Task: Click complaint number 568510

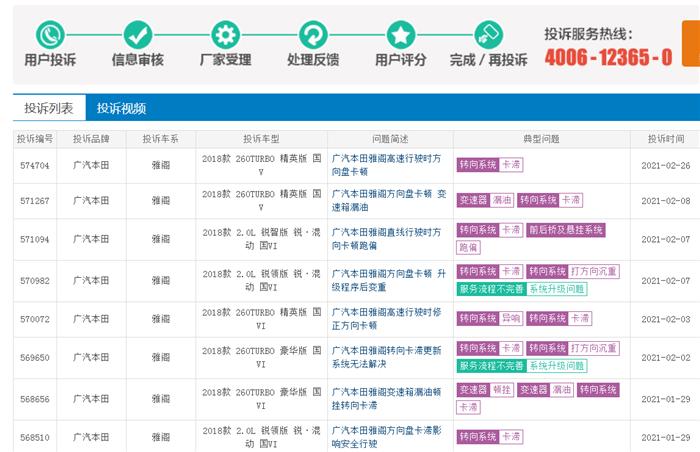Action: click(34, 438)
